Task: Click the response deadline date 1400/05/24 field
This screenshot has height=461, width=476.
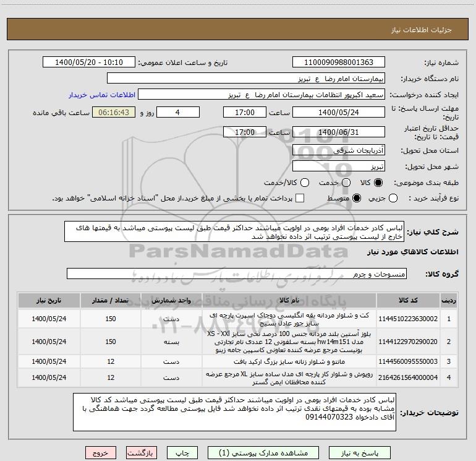Action: pyautogui.click(x=339, y=112)
